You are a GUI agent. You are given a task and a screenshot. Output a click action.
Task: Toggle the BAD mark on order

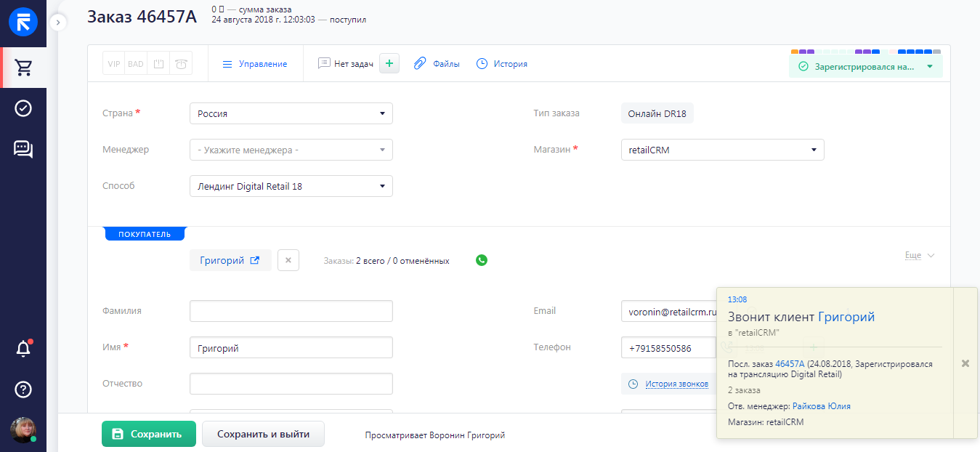click(136, 64)
